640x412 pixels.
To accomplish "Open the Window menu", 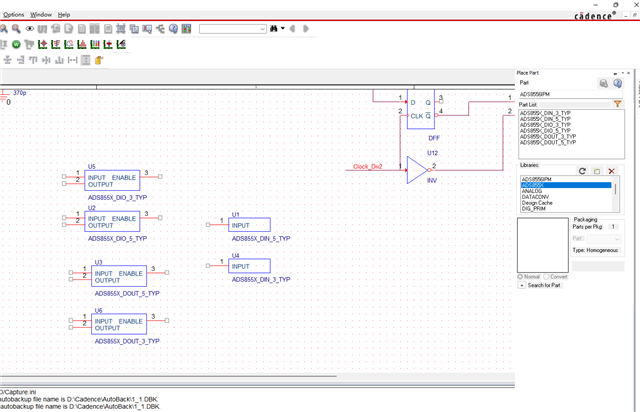I will click(x=41, y=14).
